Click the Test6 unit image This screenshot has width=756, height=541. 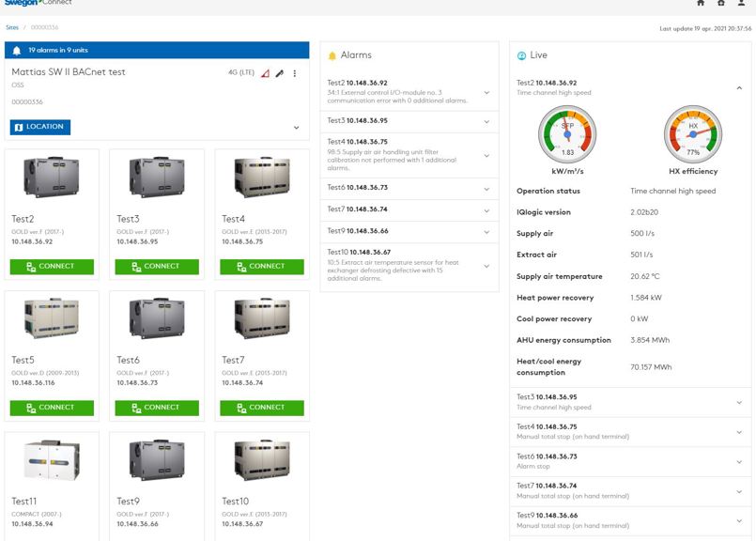157,317
